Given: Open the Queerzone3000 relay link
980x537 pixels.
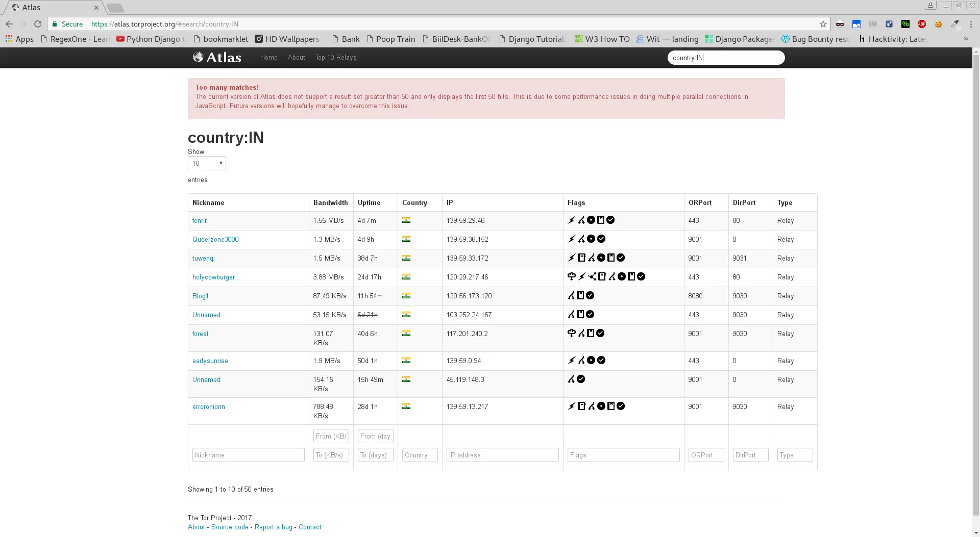Looking at the screenshot, I should point(215,240).
